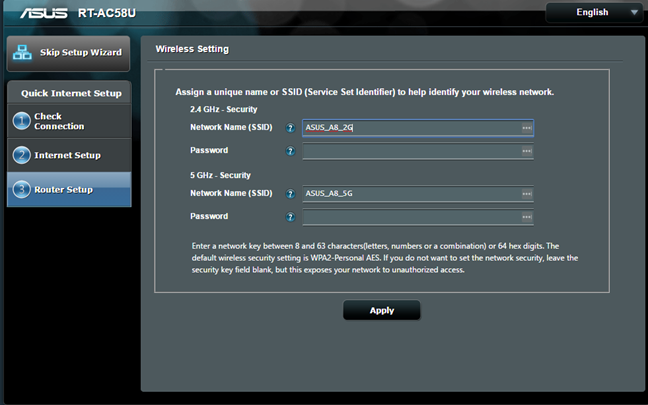This screenshot has height=405, width=648.
Task: Click the help icon for 5 GHz Network Name
Action: pyautogui.click(x=291, y=194)
